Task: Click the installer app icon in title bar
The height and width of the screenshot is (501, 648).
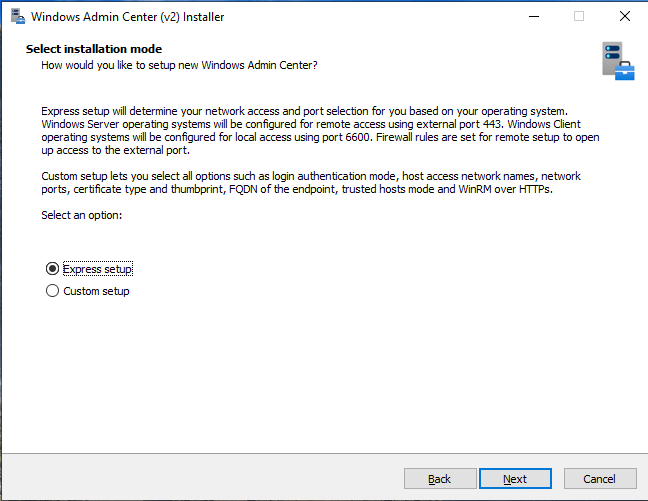Action: pos(16,17)
